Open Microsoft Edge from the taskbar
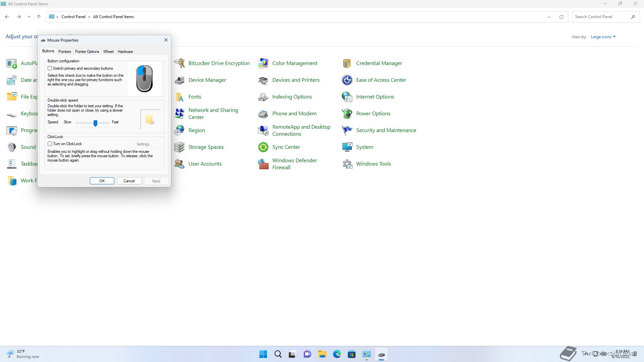The height and width of the screenshot is (362, 644). (x=337, y=354)
